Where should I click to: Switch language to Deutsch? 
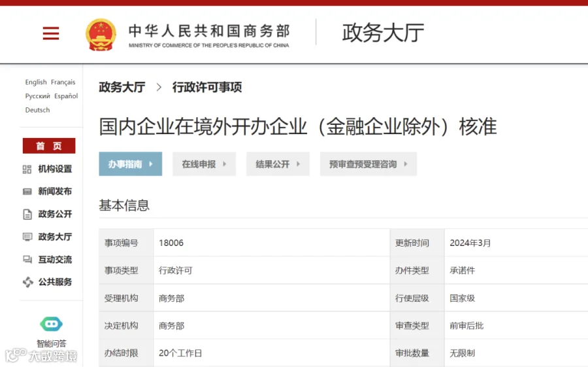pos(37,110)
